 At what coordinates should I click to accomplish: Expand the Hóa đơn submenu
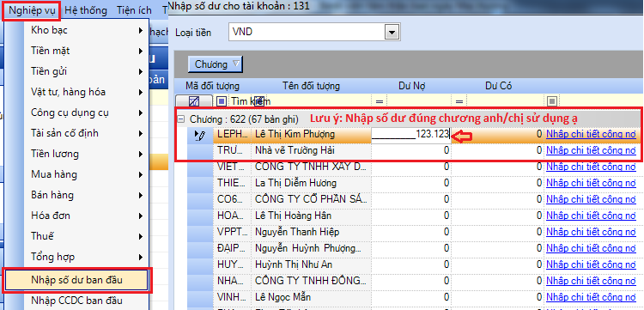pos(141,216)
